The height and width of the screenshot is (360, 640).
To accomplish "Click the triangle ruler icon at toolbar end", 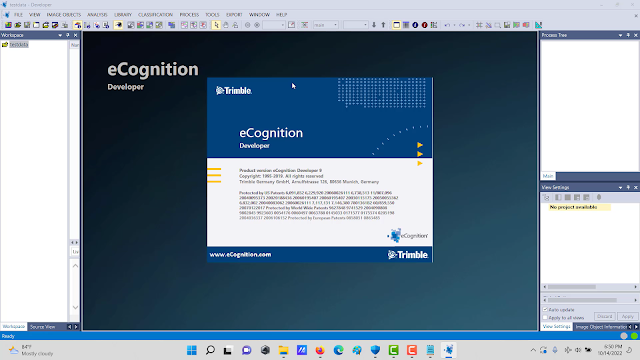I will (539, 25).
